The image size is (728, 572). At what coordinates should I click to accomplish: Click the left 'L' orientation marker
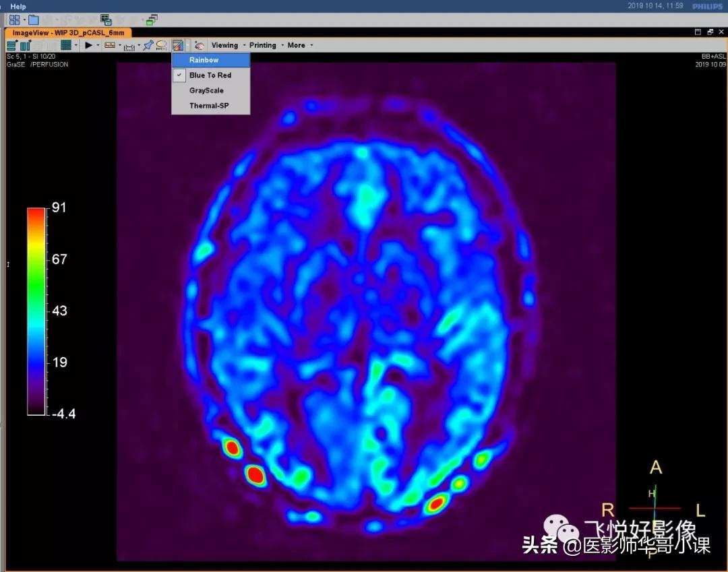click(x=700, y=511)
